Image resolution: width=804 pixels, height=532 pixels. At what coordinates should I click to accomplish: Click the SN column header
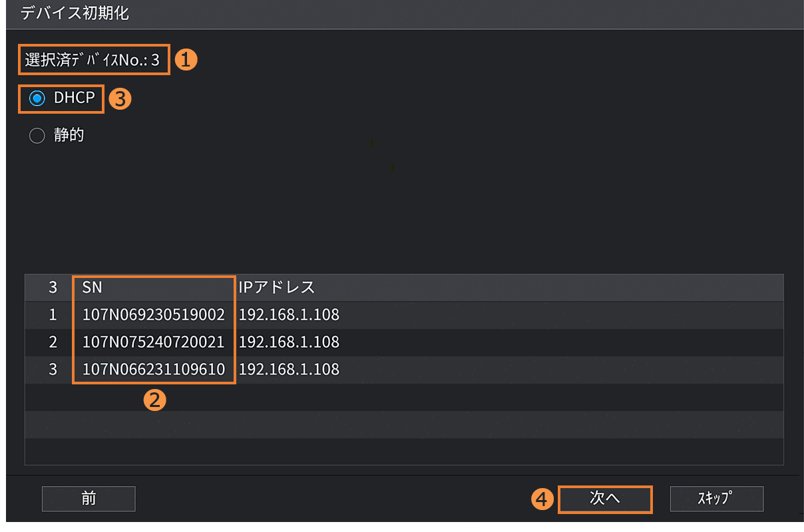click(x=93, y=287)
